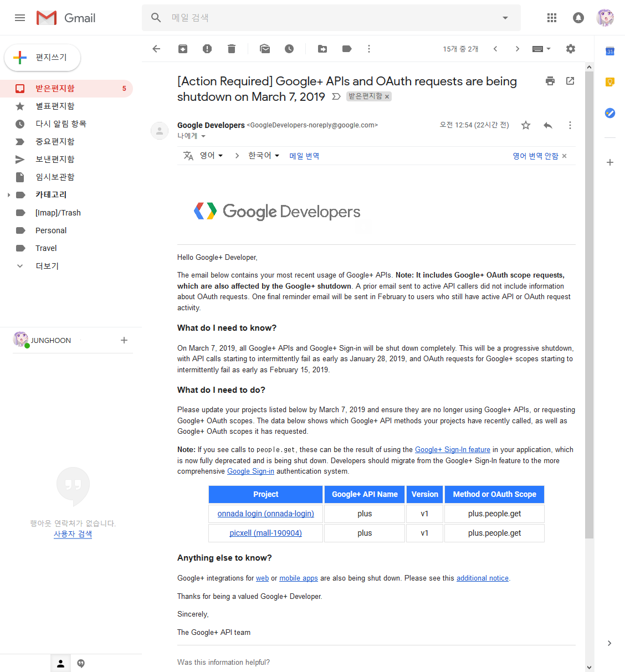This screenshot has width=625, height=672.
Task: Print the email using the printer icon
Action: click(x=550, y=81)
